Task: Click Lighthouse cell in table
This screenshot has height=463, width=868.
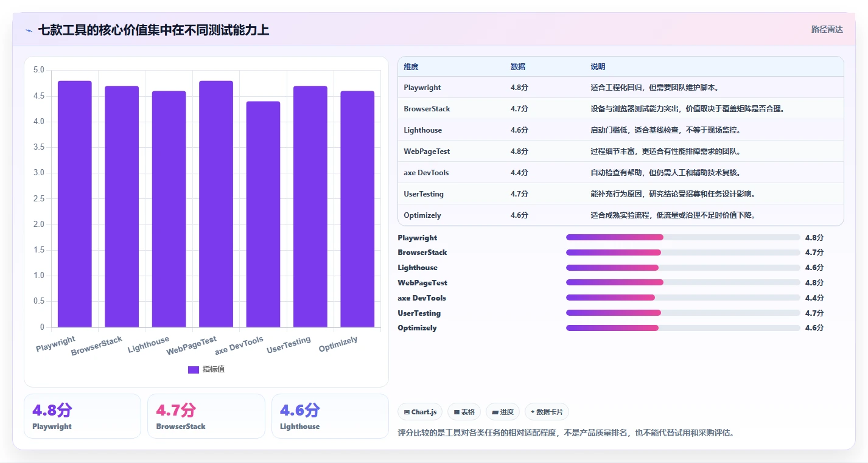Action: click(x=422, y=130)
